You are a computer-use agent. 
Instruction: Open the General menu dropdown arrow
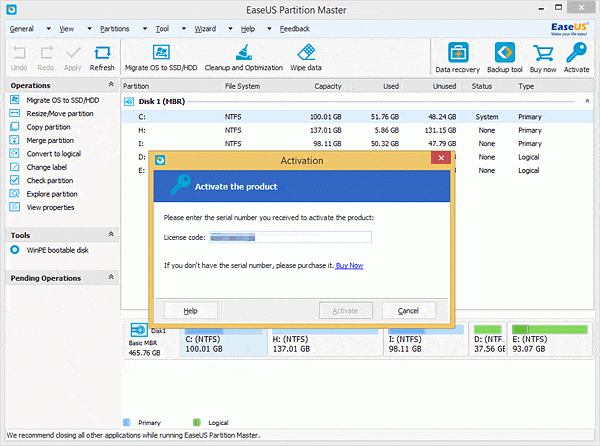[x=49, y=29]
